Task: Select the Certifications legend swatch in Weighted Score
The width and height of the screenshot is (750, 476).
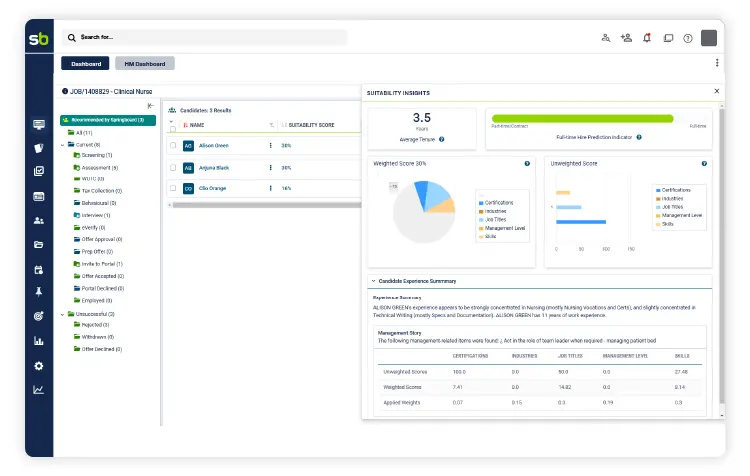Action: 480,203
